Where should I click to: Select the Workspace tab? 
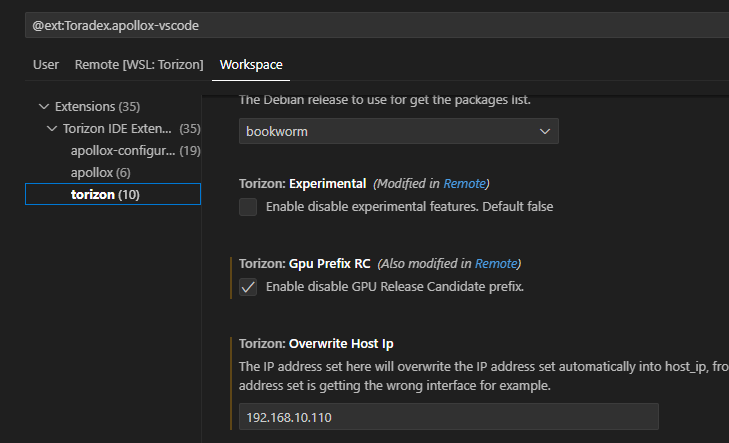[x=251, y=65]
